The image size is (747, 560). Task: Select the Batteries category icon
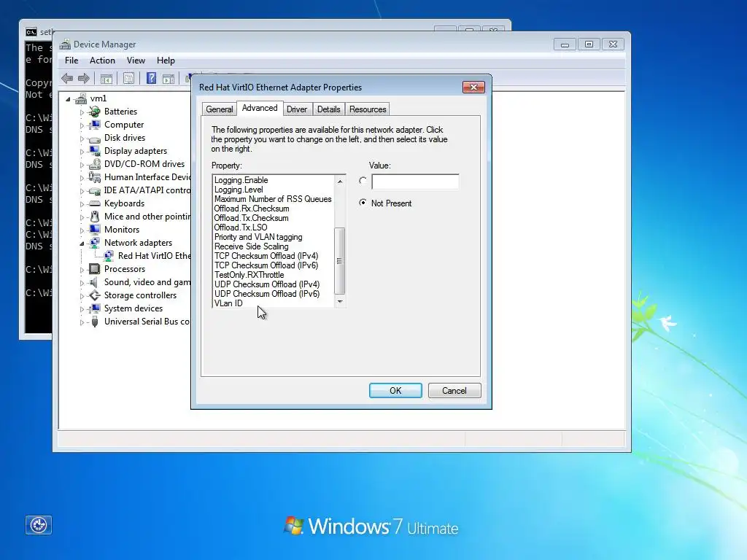pyautogui.click(x=95, y=112)
